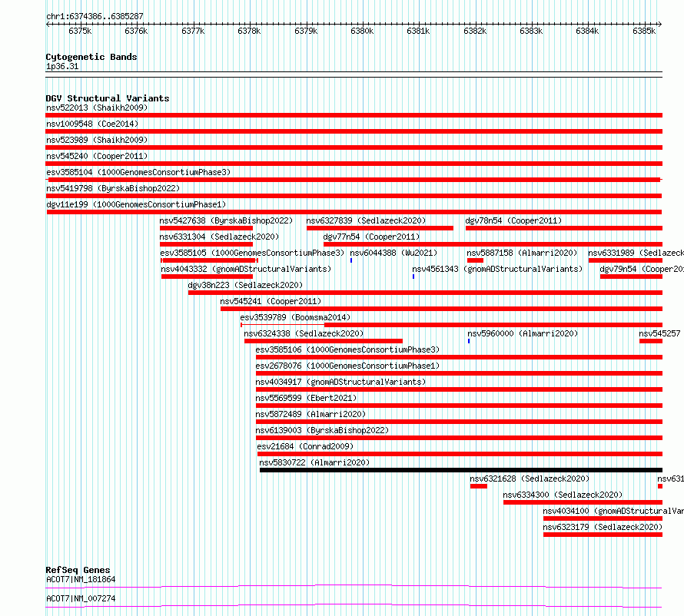Select nsv5419798 (ByrskaBishop2022) label

tap(113, 188)
